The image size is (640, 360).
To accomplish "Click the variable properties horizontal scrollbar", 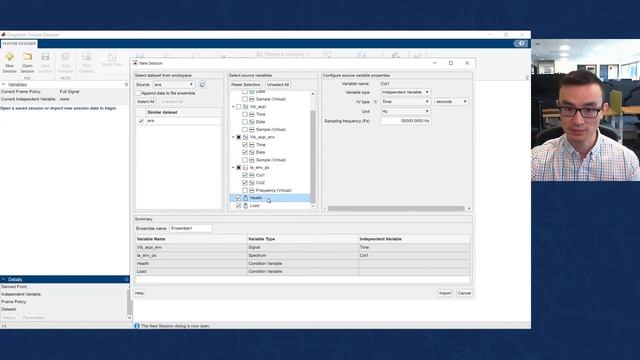I will [x=396, y=209].
